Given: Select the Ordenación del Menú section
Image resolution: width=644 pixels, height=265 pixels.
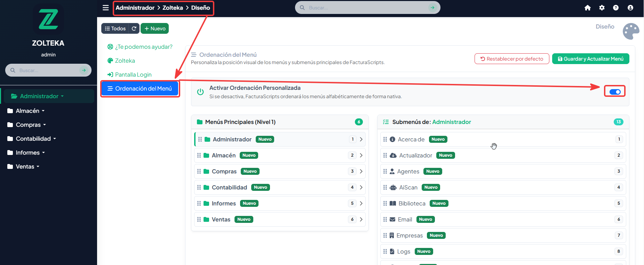Looking at the screenshot, I should point(140,88).
